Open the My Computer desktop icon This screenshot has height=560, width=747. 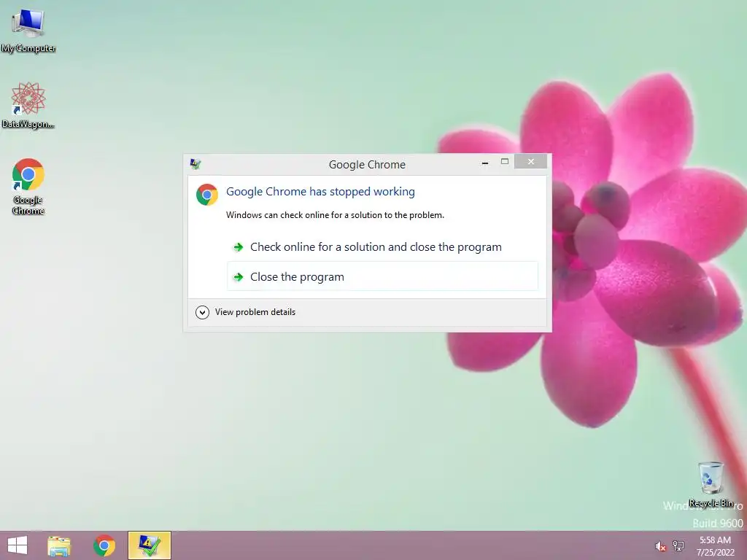28,31
